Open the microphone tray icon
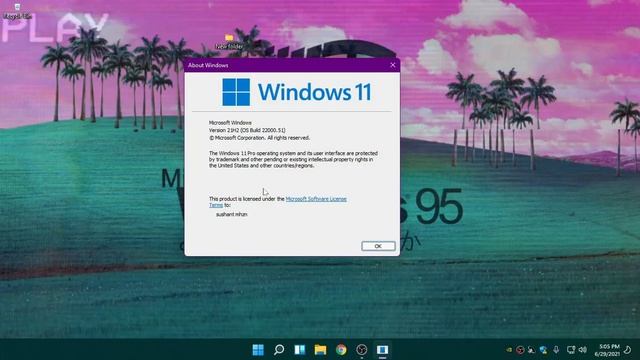Image resolution: width=640 pixels, height=360 pixels. click(556, 350)
